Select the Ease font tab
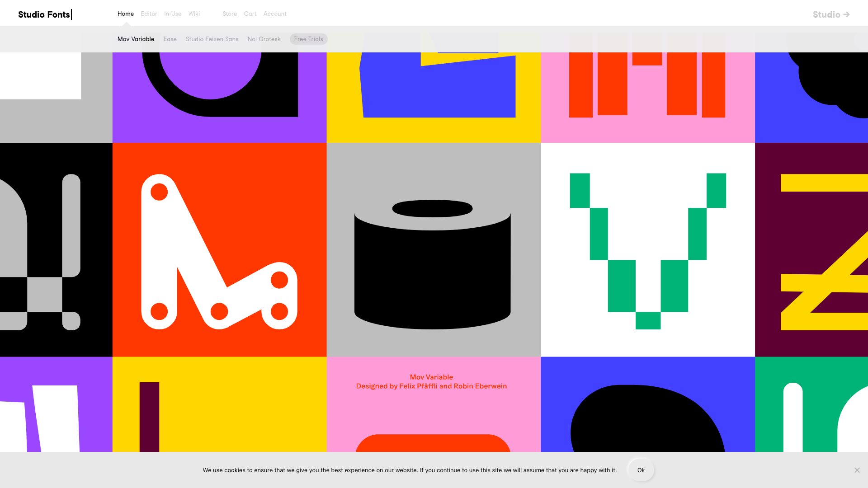This screenshot has width=868, height=488. tap(170, 39)
